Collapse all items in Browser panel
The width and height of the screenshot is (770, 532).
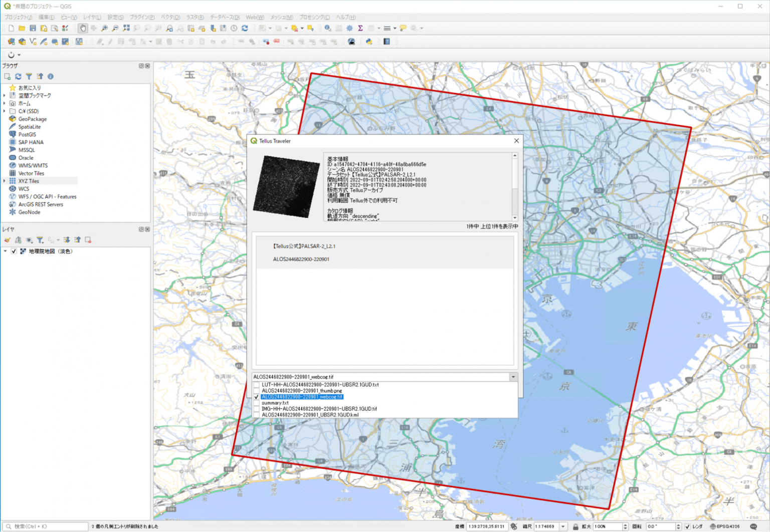click(x=40, y=77)
